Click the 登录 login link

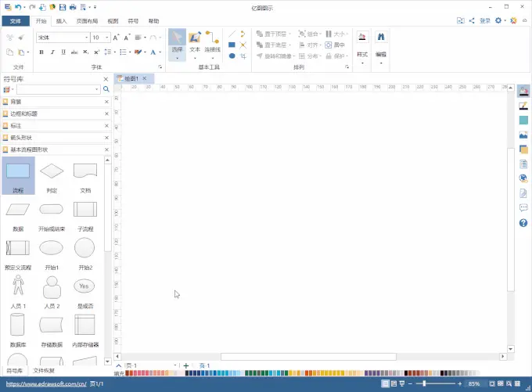[x=485, y=20]
